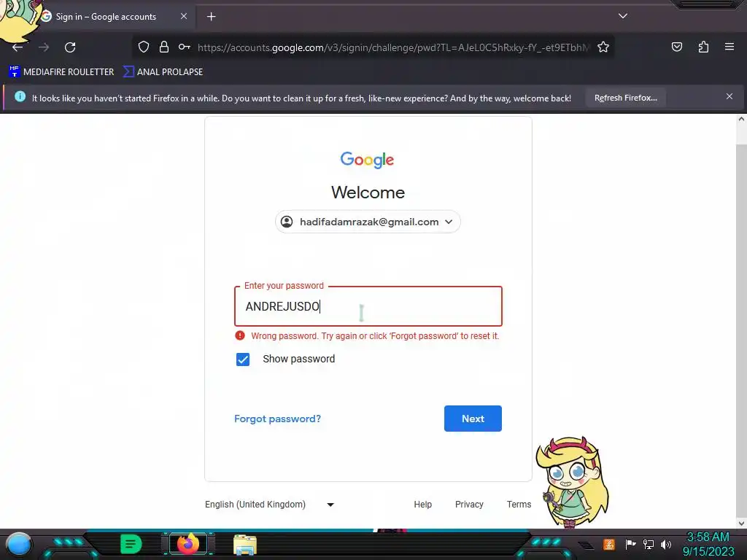The height and width of the screenshot is (560, 747).
Task: Open the list all tabs chevron
Action: tap(623, 16)
